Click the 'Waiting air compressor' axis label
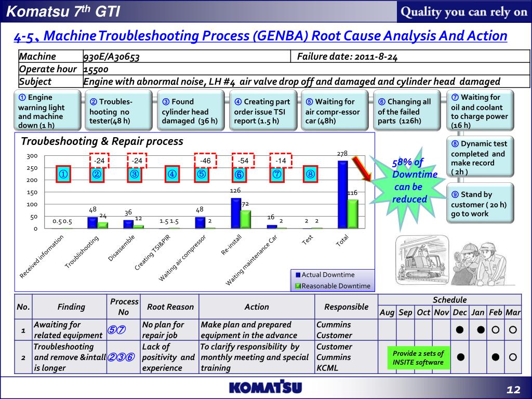The width and height of the screenshot is (532, 399). (x=182, y=258)
